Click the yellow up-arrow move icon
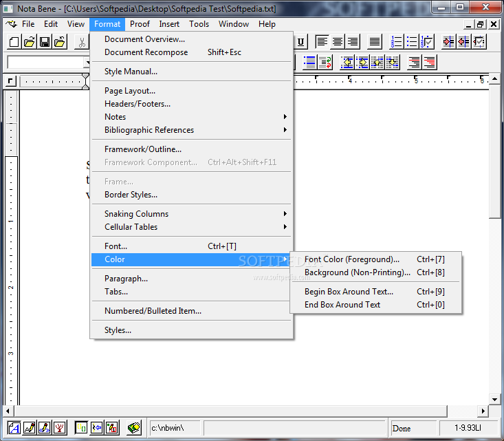Image resolution: width=504 pixels, height=441 pixels. coord(377,62)
